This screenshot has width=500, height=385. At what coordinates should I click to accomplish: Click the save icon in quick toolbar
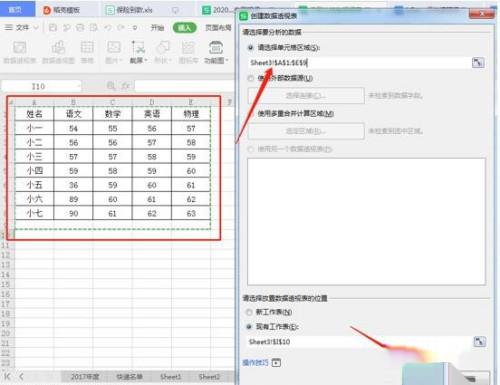click(53, 28)
